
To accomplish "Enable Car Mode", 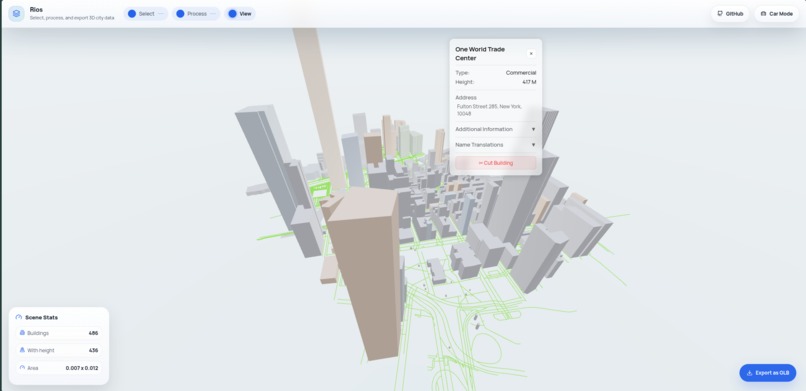I will pyautogui.click(x=776, y=14).
